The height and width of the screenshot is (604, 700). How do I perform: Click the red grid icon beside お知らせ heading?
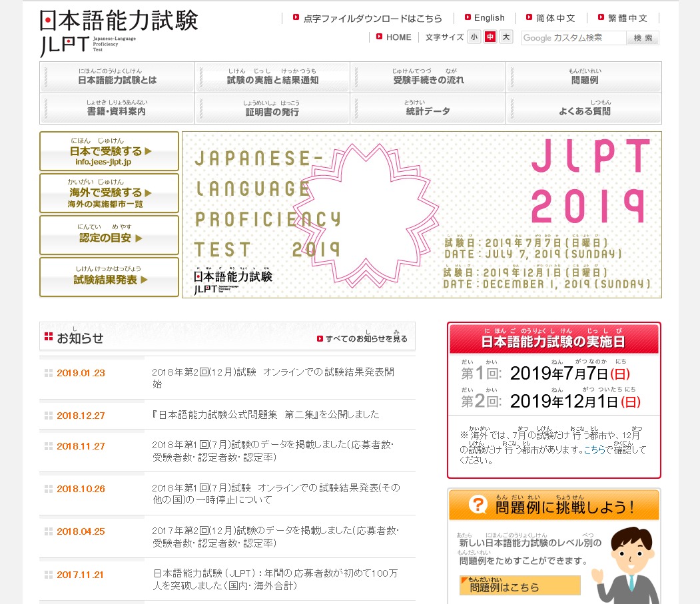coord(49,336)
